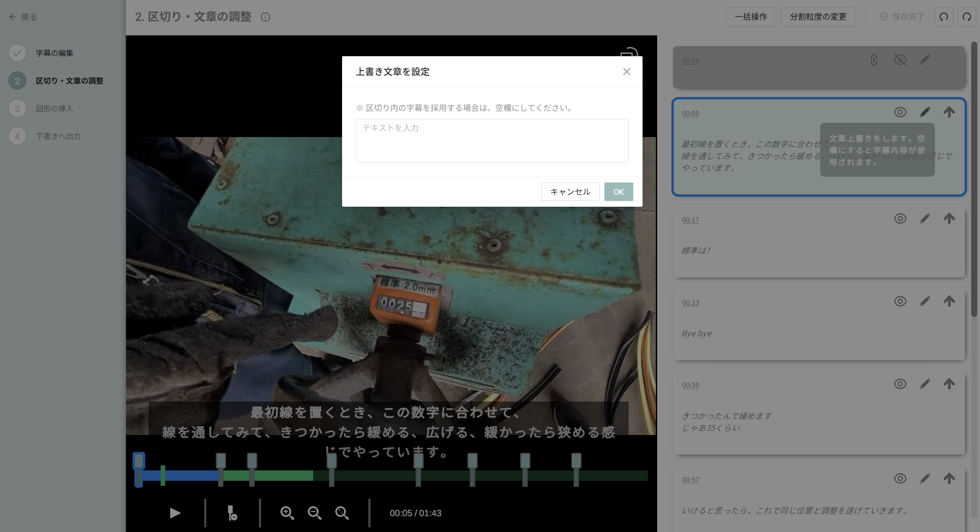Viewport: 980px width, 532px height.
Task: Click merge-up arrow on 00:39 card
Action: [949, 384]
